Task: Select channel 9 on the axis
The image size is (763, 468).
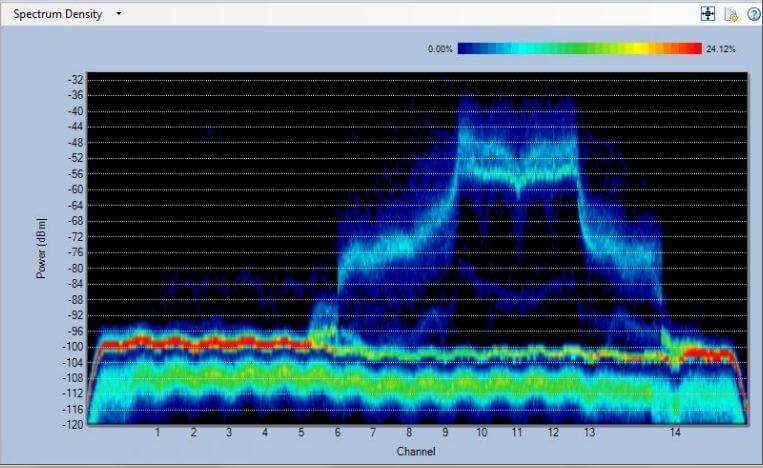Action: click(x=445, y=433)
